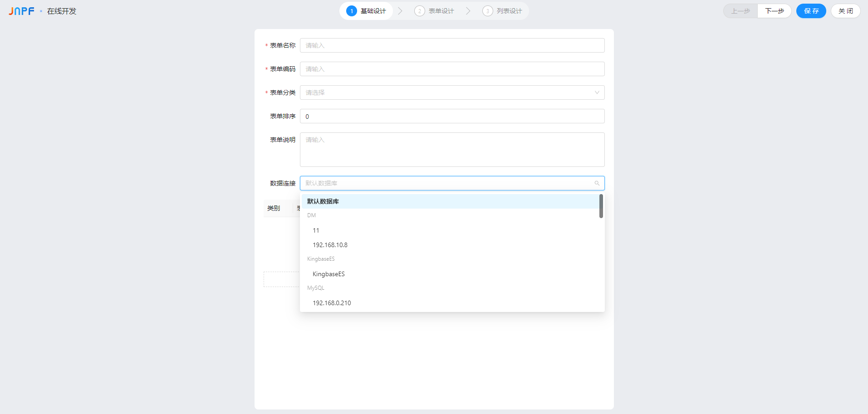Select 192.168.0.210 MySQL connection
This screenshot has height=414, width=868.
pyautogui.click(x=332, y=303)
